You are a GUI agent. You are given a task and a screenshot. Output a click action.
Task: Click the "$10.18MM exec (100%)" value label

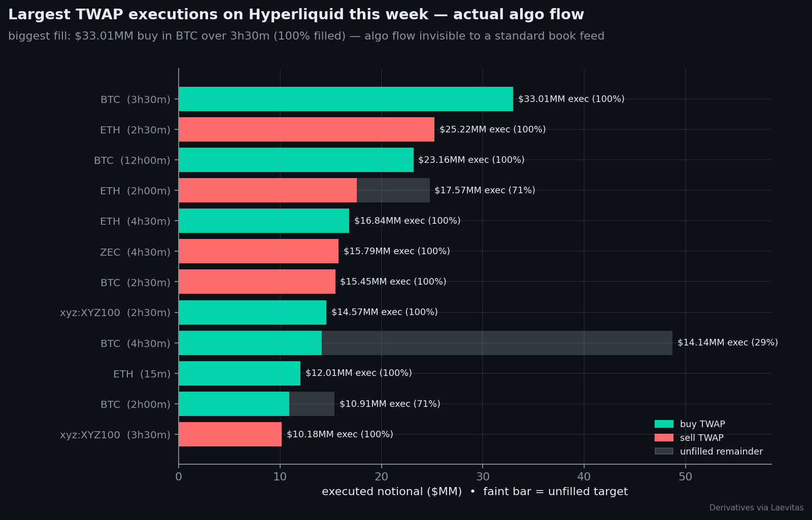[340, 434]
